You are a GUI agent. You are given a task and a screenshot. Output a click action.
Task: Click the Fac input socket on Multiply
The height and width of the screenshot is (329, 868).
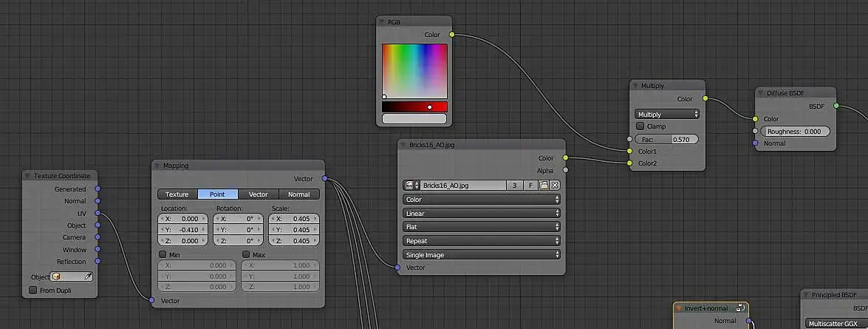[629, 139]
